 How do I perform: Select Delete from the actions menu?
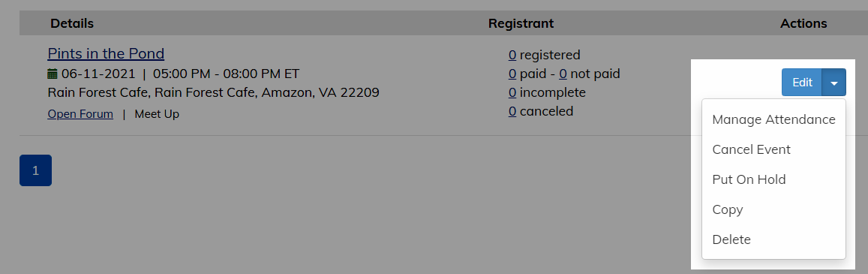coord(773,239)
